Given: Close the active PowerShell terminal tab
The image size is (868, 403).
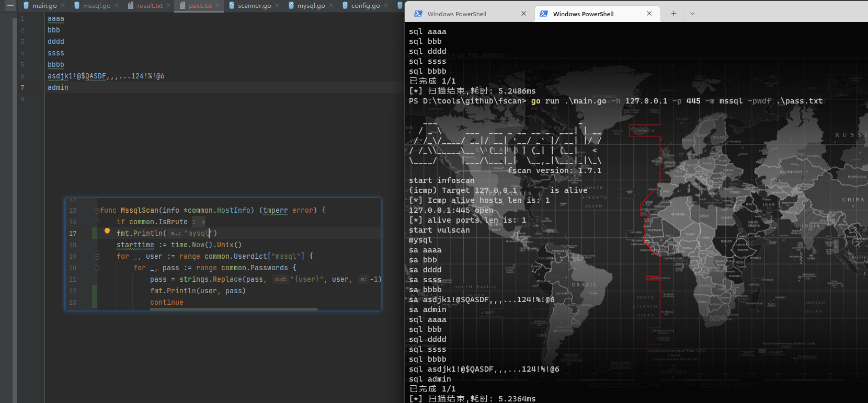Looking at the screenshot, I should pyautogui.click(x=649, y=14).
